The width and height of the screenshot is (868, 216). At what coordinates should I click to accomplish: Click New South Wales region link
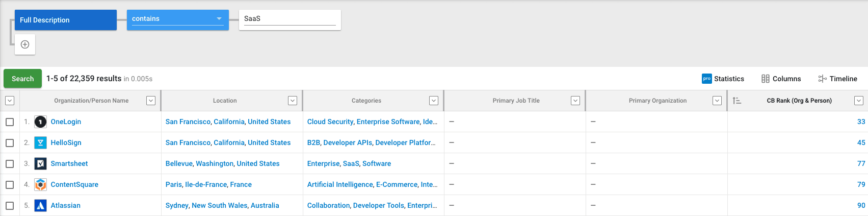220,205
